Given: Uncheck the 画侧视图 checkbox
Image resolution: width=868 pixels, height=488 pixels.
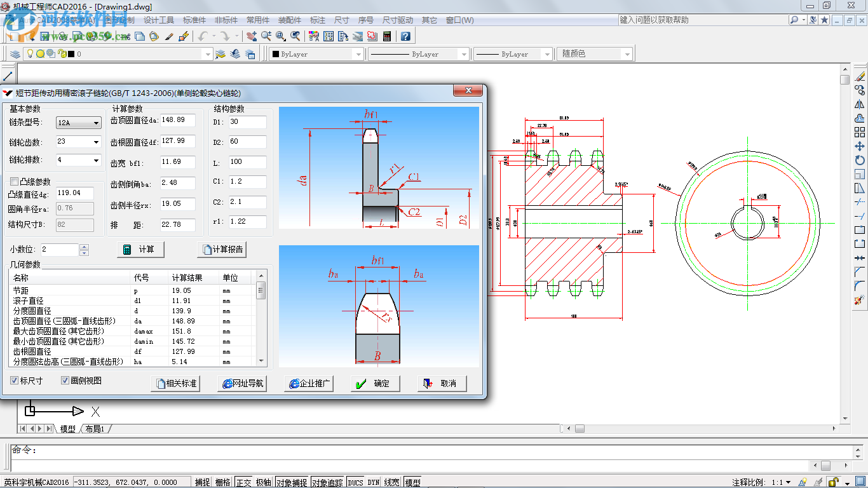Looking at the screenshot, I should [65, 381].
